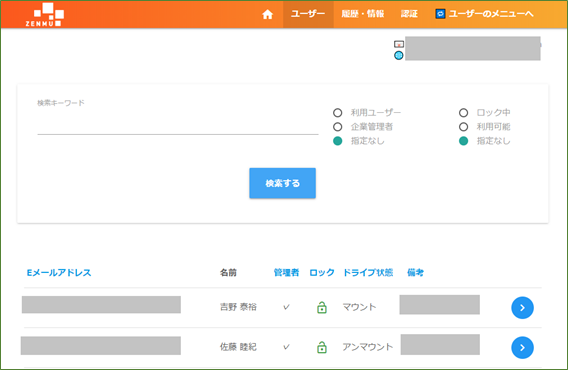Select the 利用ユーザー radio button
The height and width of the screenshot is (370, 568).
tap(338, 113)
